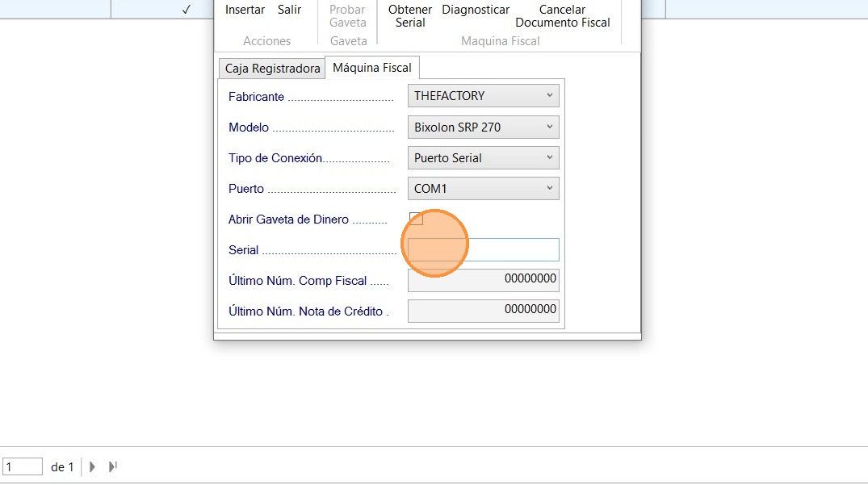Click the checkmark in header row
Screen dimensions: 868x485
tap(186, 10)
